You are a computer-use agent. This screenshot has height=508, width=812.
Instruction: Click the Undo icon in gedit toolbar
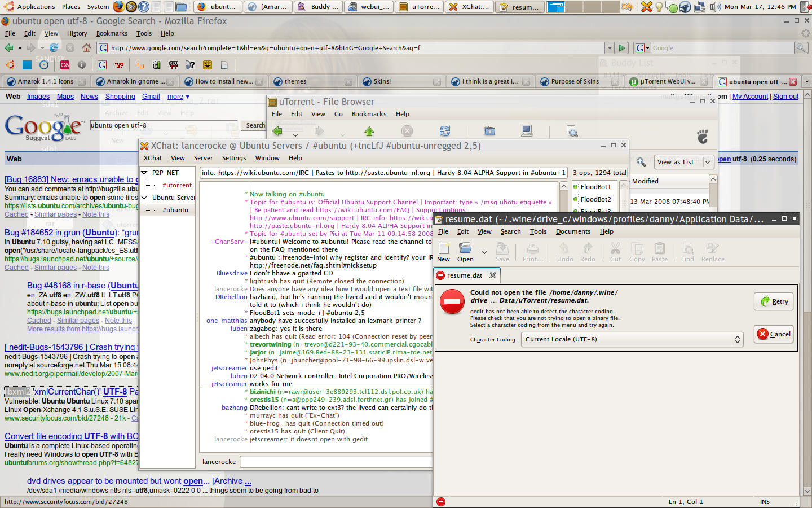click(x=564, y=248)
